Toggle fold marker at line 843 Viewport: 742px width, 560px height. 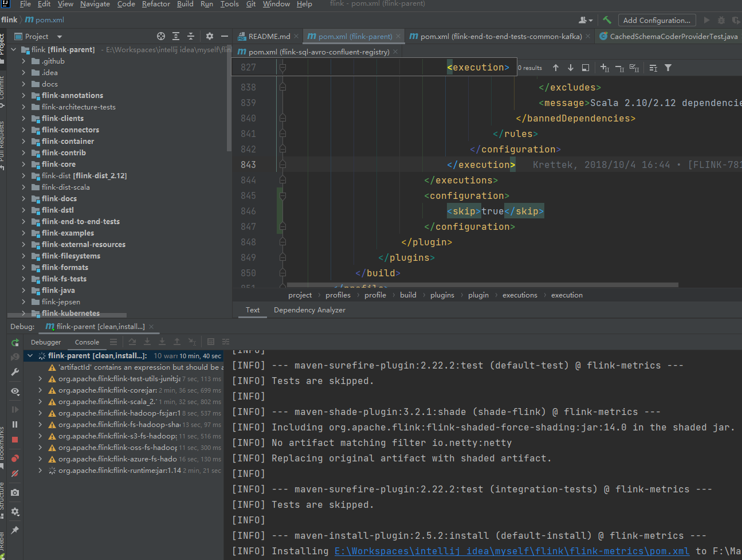[282, 165]
